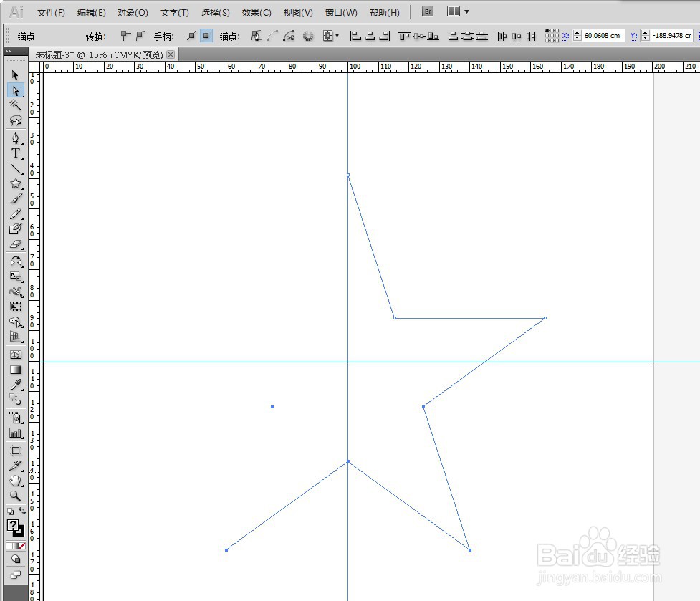This screenshot has height=601, width=700.
Task: Click the reference point locator grid
Action: pyautogui.click(x=552, y=36)
